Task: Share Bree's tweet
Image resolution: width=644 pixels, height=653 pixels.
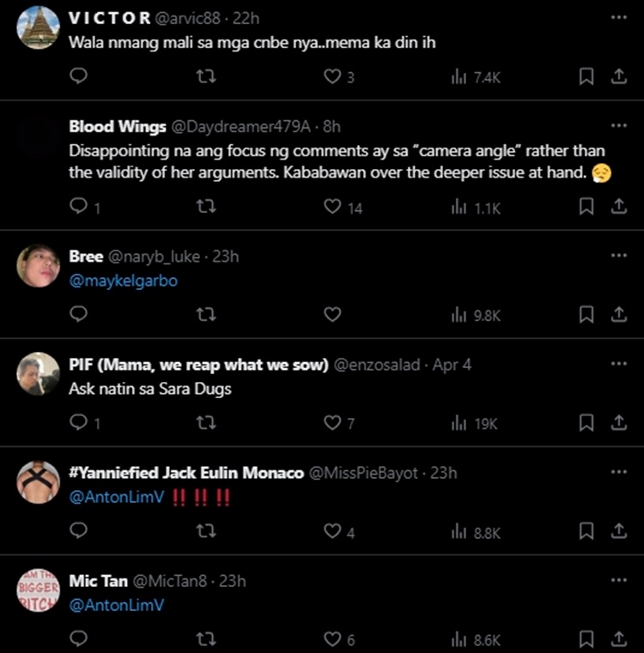Action: coord(618,315)
